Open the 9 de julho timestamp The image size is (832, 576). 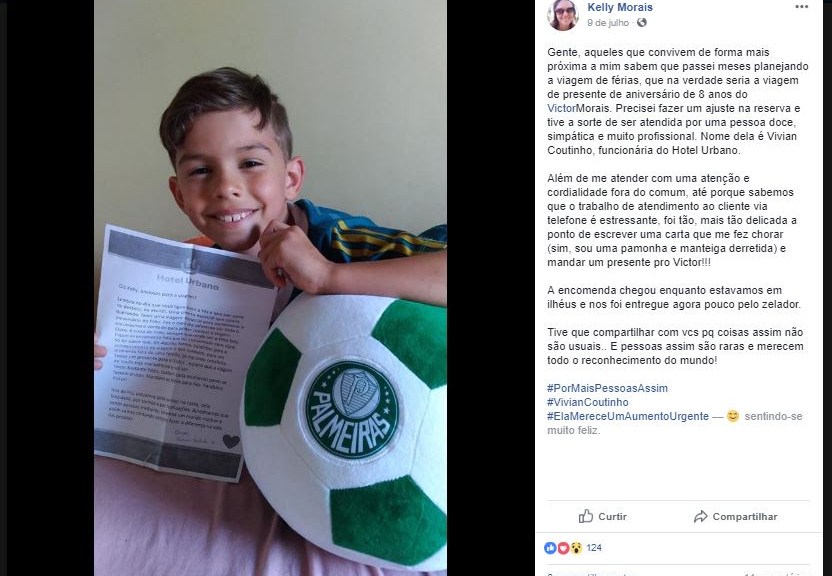coord(608,23)
